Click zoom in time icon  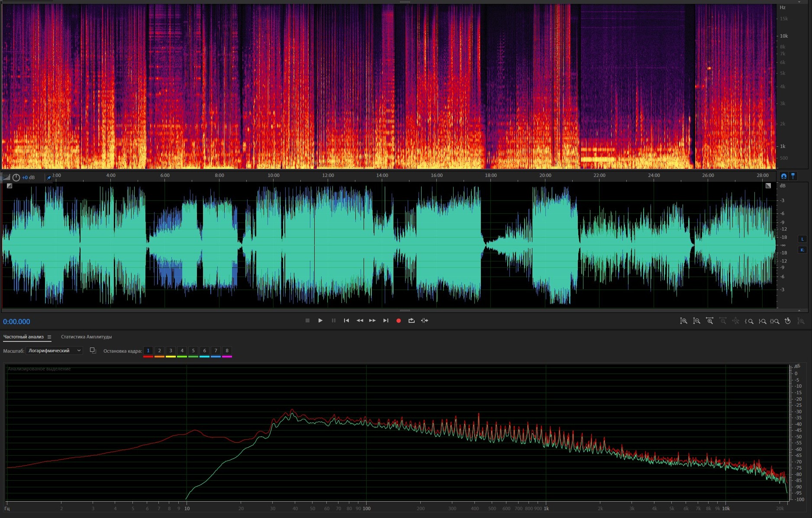(x=709, y=321)
